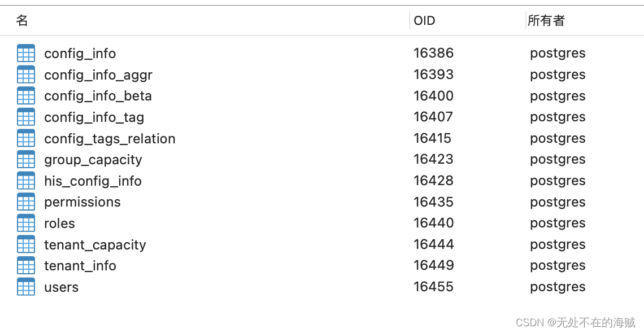This screenshot has height=333, width=644.
Task: Select the group_capacity table icon
Action: coord(26,160)
